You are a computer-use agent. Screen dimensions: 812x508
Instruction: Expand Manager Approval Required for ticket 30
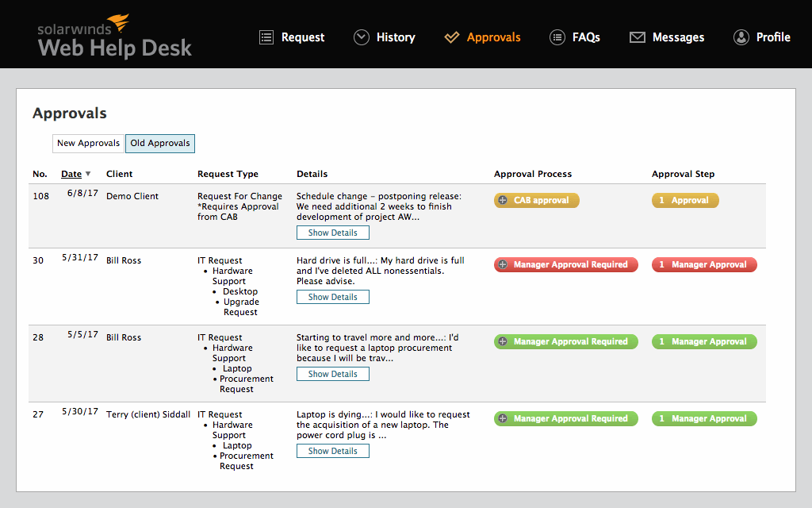point(502,264)
